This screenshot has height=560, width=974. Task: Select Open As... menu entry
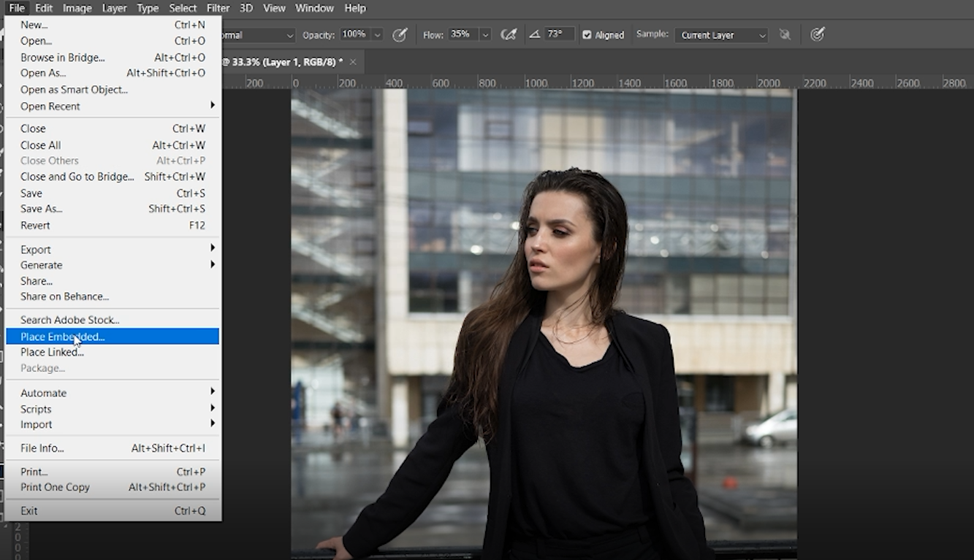click(113, 73)
